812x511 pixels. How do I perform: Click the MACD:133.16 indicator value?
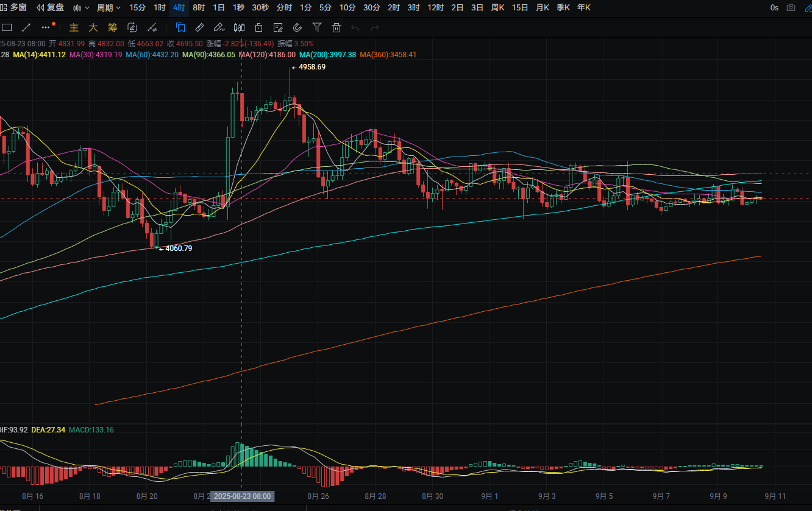(91, 430)
